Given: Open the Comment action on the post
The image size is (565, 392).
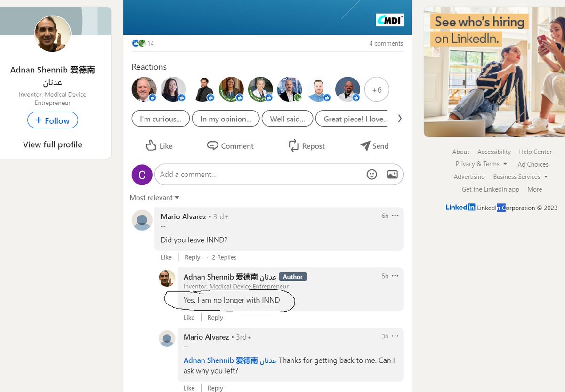Looking at the screenshot, I should (x=230, y=146).
